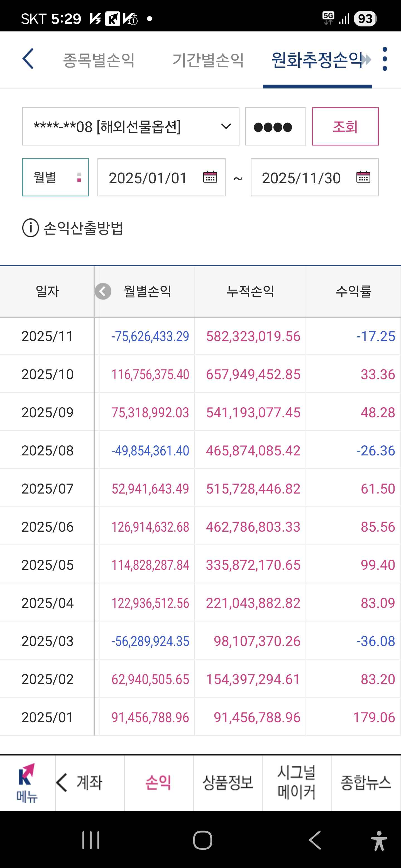401x868 pixels.
Task: Open 시그널 메이커 in bottom bar
Action: coord(297,783)
